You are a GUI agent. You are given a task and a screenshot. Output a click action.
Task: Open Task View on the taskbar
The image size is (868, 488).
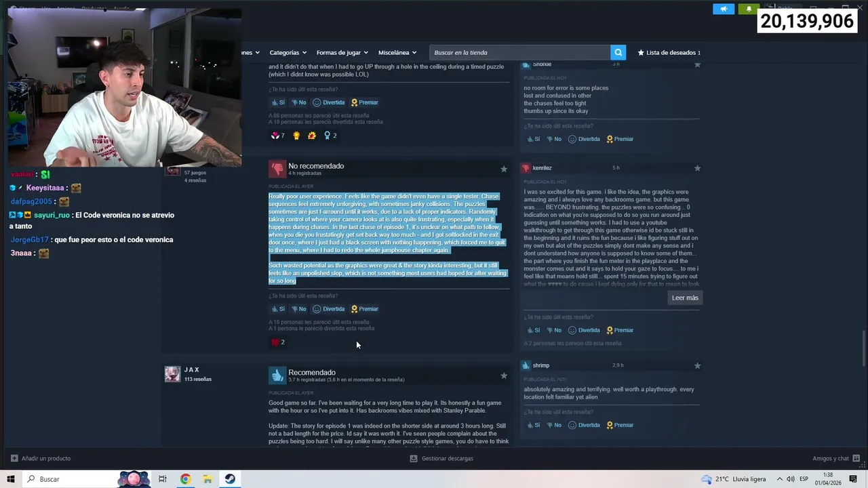(x=163, y=479)
